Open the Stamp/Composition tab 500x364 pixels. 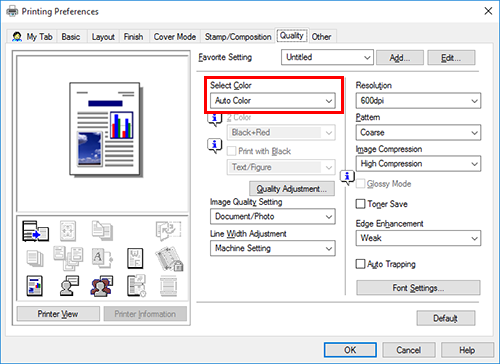pyautogui.click(x=238, y=37)
